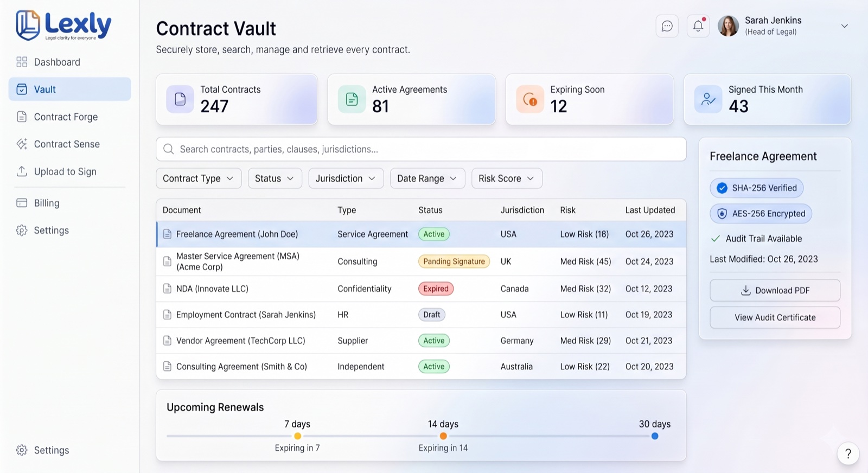Focus the contract search field
868x473 pixels.
421,149
